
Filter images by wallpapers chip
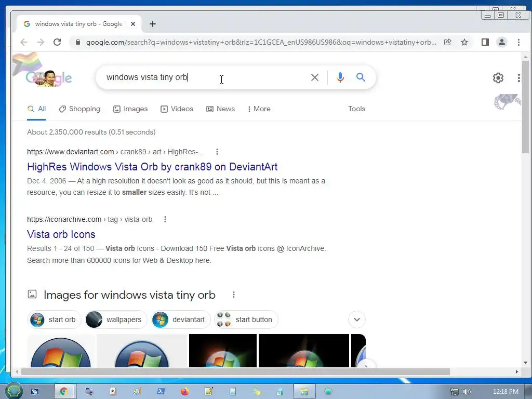coord(116,320)
